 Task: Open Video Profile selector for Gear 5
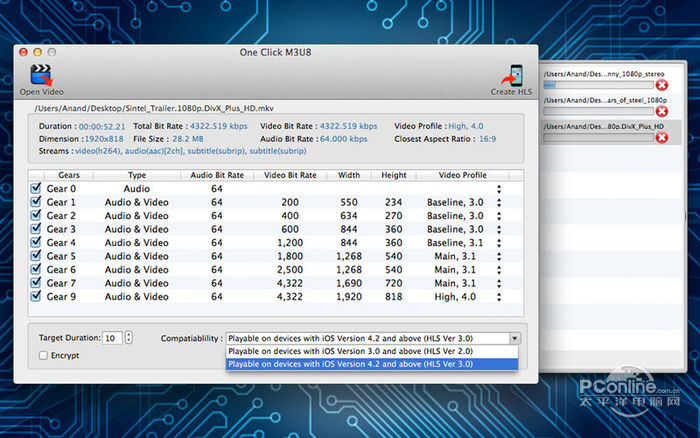coord(499,256)
